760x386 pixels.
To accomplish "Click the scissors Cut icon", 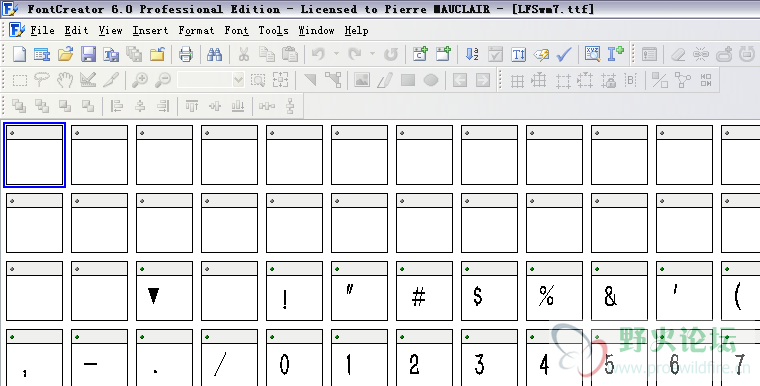I will (x=243, y=54).
